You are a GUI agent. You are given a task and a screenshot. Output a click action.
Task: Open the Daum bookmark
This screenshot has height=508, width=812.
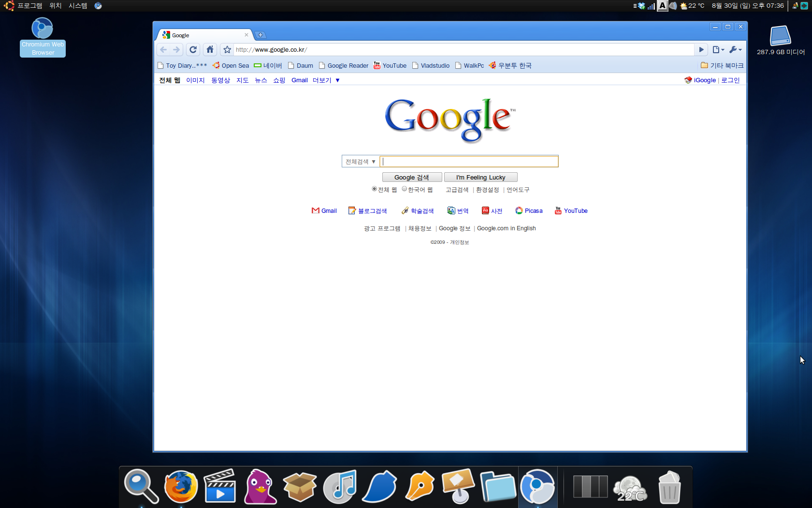point(301,66)
